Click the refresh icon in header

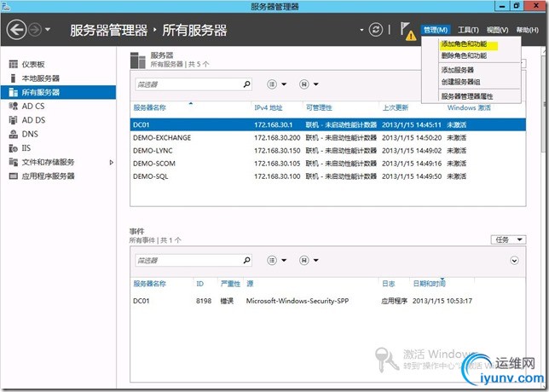click(x=375, y=29)
